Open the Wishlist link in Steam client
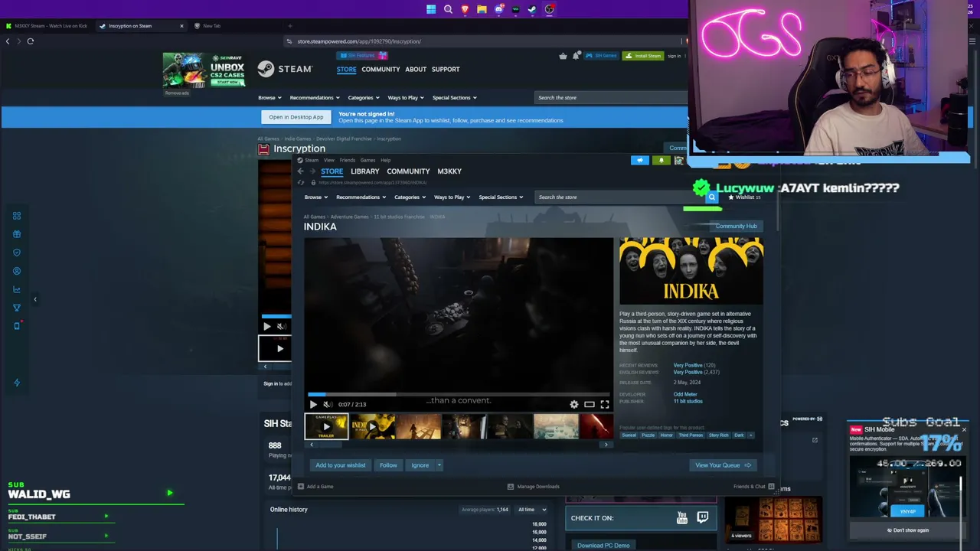 tap(744, 197)
